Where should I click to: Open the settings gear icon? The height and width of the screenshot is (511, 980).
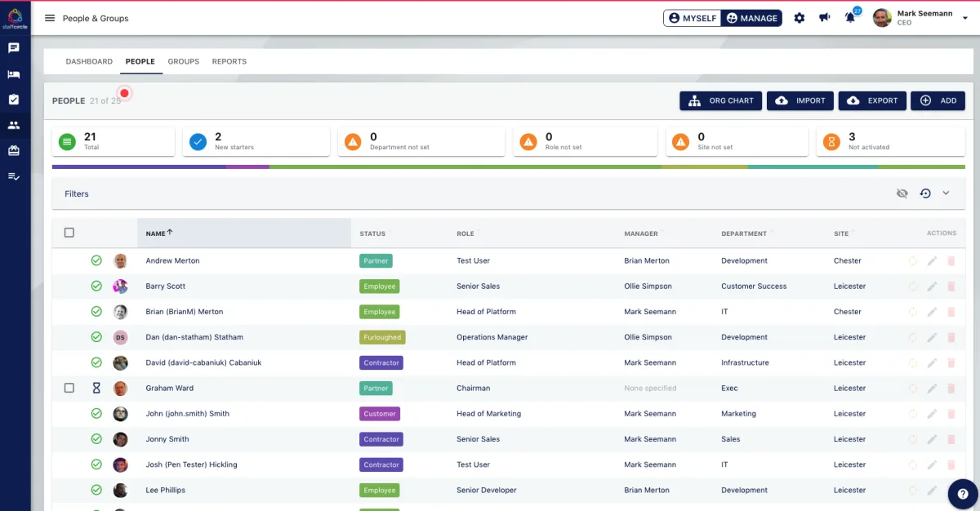(x=800, y=18)
